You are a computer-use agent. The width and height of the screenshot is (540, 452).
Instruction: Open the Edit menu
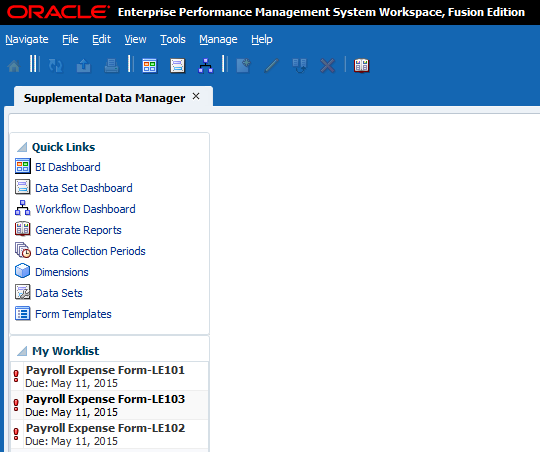tap(101, 39)
